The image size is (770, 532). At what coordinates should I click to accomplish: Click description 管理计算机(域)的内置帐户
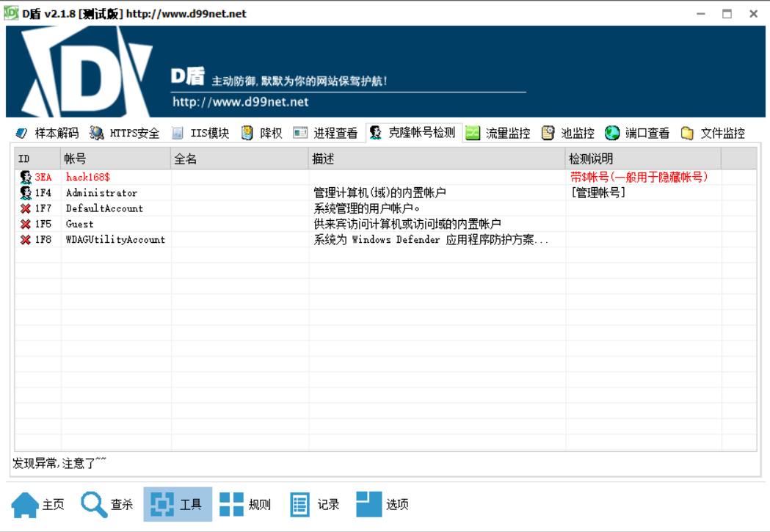coord(379,193)
